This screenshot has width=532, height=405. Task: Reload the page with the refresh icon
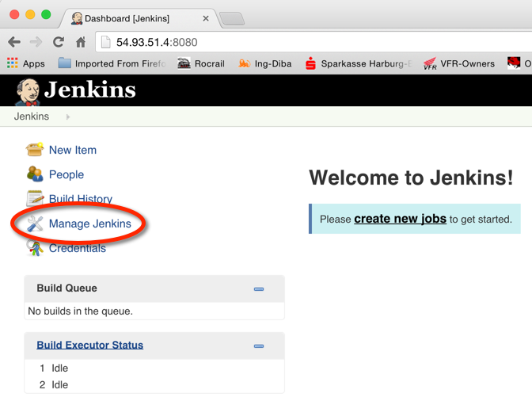[x=59, y=42]
